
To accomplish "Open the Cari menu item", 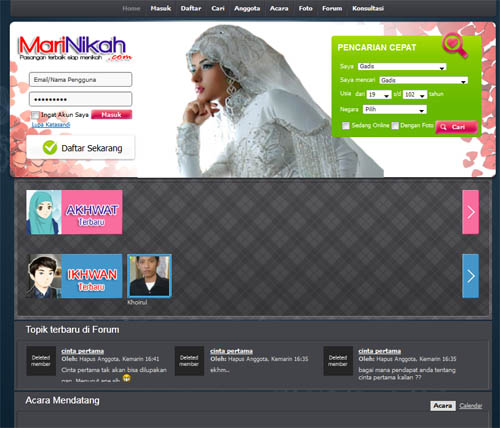I will 218,8.
